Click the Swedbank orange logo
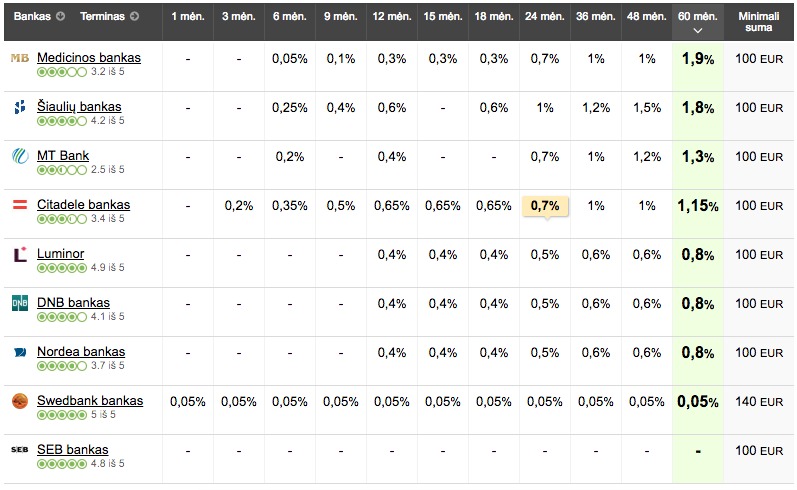Viewport: 797px width, 490px height. point(19,401)
